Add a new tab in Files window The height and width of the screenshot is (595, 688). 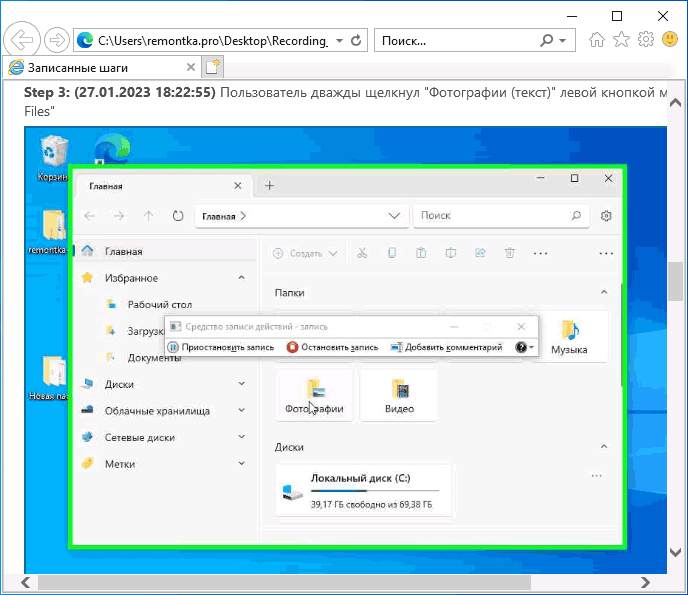[269, 186]
